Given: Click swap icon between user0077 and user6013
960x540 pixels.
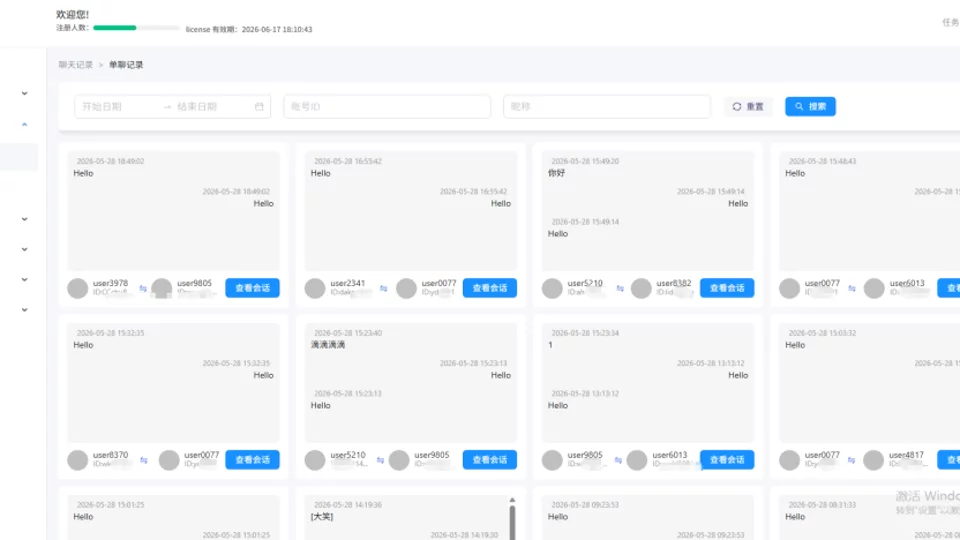Looking at the screenshot, I should 852,288.
